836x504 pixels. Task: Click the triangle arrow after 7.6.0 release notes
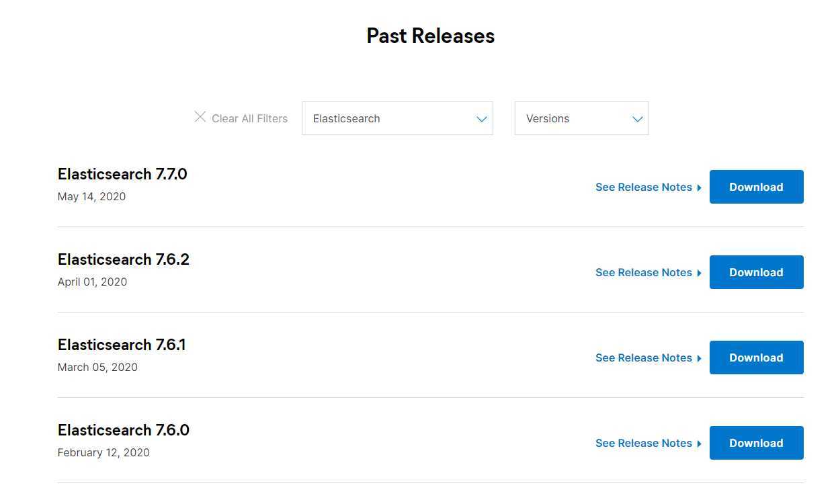coord(699,444)
